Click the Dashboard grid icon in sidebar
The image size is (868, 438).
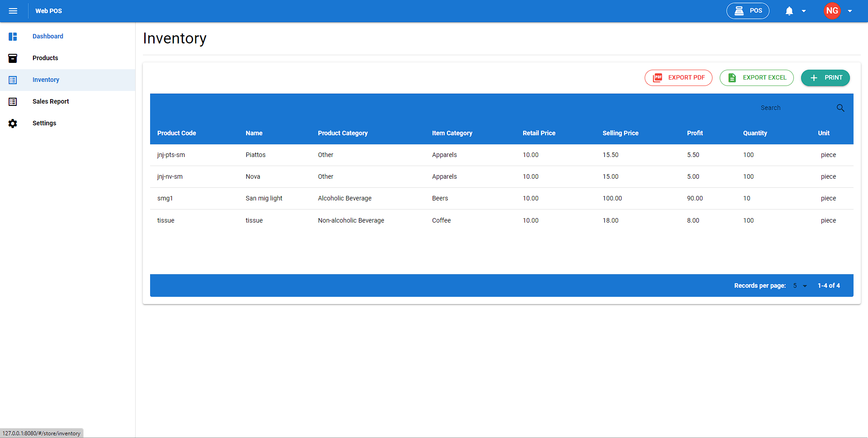pos(13,36)
